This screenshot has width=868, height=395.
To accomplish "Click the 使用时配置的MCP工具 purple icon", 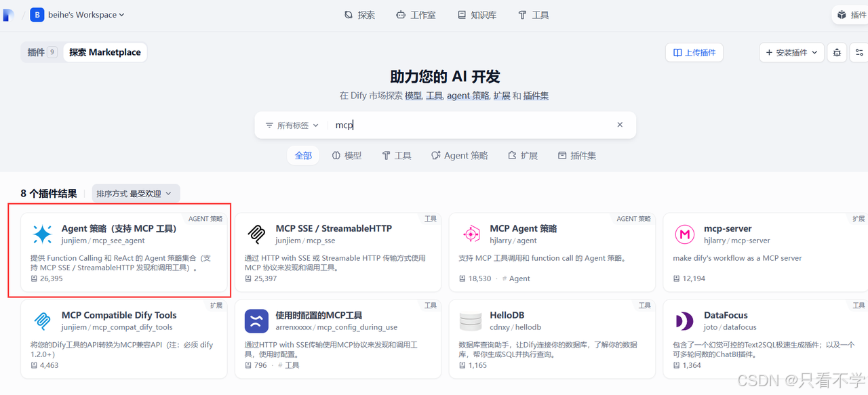I will click(256, 321).
